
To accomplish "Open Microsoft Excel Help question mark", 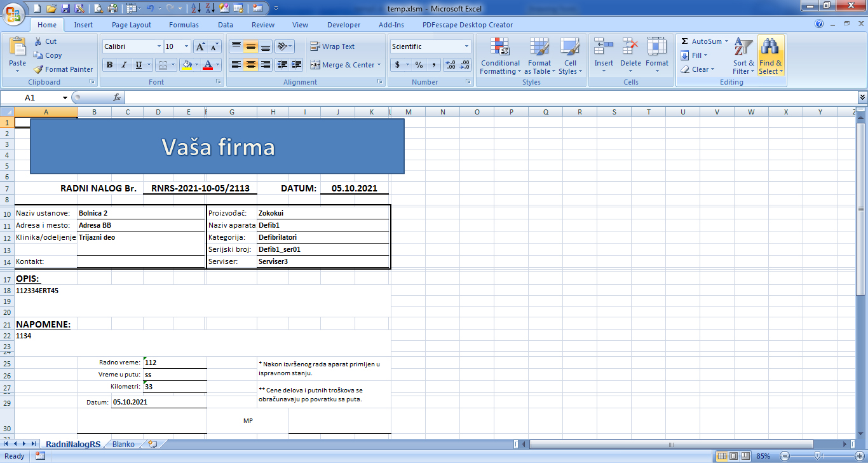I will [x=820, y=24].
